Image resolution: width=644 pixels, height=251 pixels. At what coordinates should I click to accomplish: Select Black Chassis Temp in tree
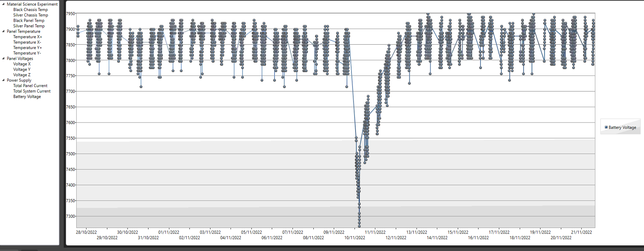pyautogui.click(x=30, y=10)
